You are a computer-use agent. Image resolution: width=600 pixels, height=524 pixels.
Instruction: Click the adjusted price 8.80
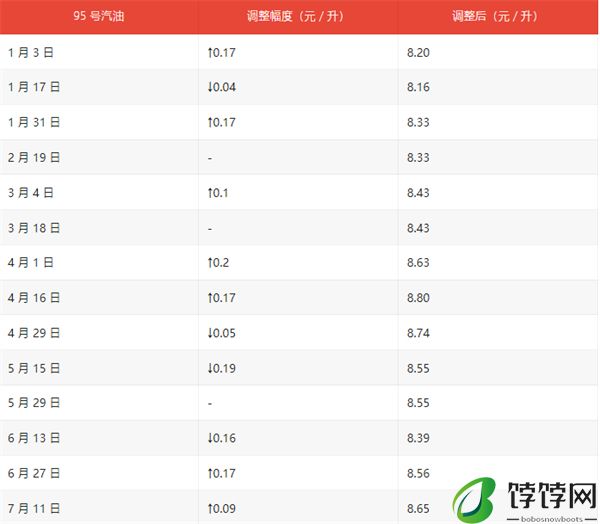pos(418,298)
